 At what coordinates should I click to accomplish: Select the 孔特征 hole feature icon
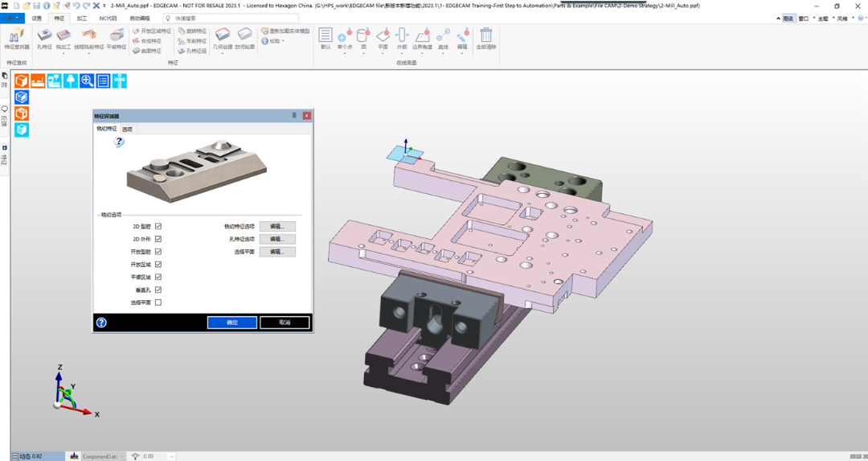click(44, 39)
